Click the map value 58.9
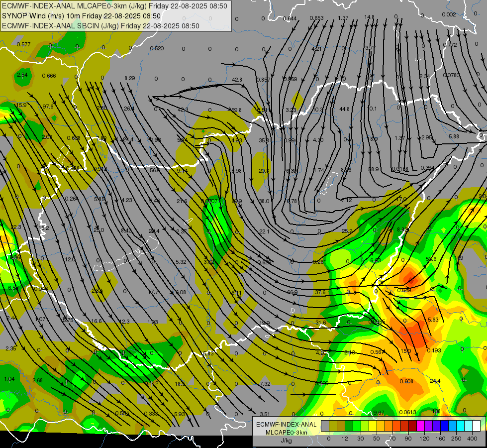487x448 pixels. coord(373,169)
